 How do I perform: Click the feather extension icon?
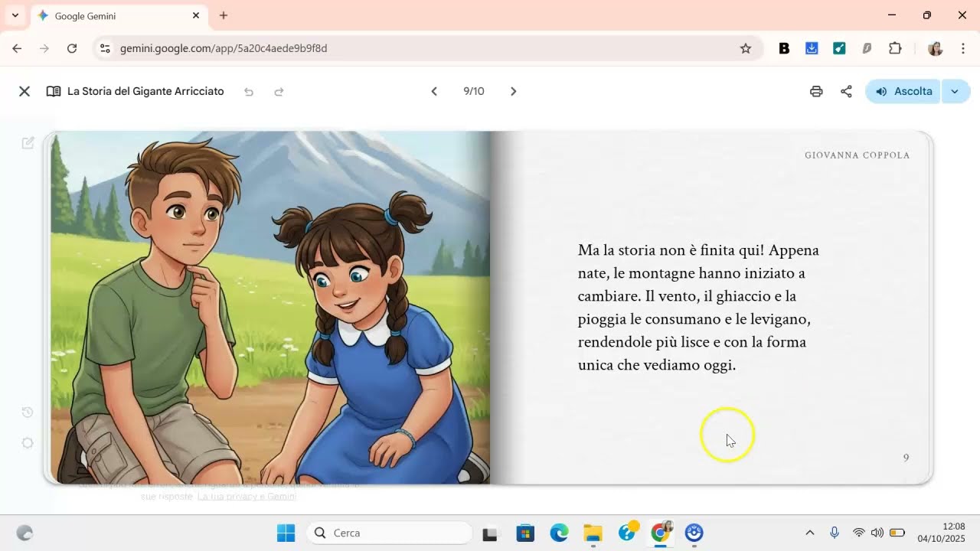(867, 48)
